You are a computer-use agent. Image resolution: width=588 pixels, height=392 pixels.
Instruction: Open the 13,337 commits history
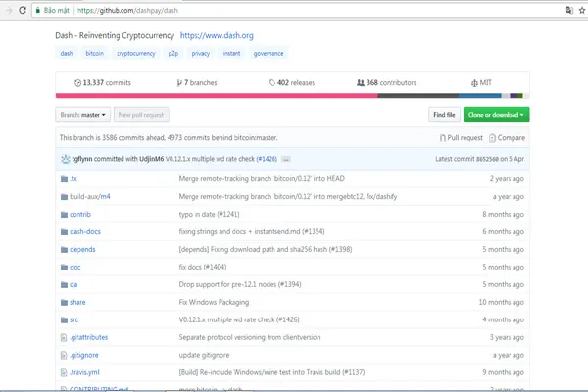[103, 83]
